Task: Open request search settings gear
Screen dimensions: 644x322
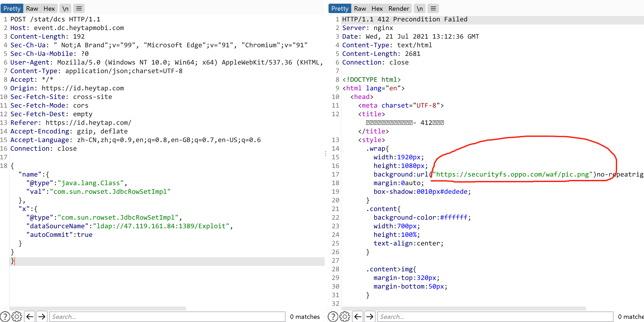Action: (x=17, y=317)
